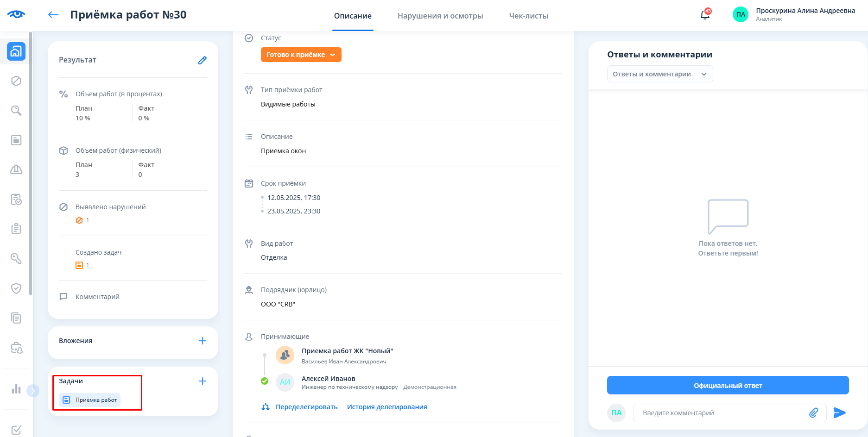The width and height of the screenshot is (868, 437).
Task: Switch to Нарушения и осмотры tab
Action: tap(440, 16)
